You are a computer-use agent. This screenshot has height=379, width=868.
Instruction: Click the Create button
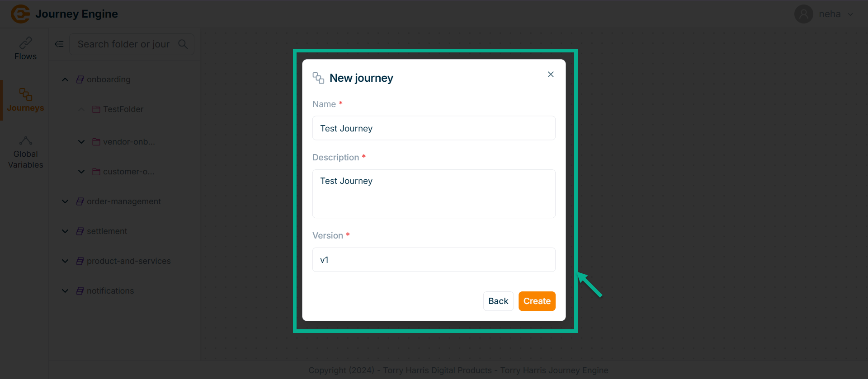[537, 301]
